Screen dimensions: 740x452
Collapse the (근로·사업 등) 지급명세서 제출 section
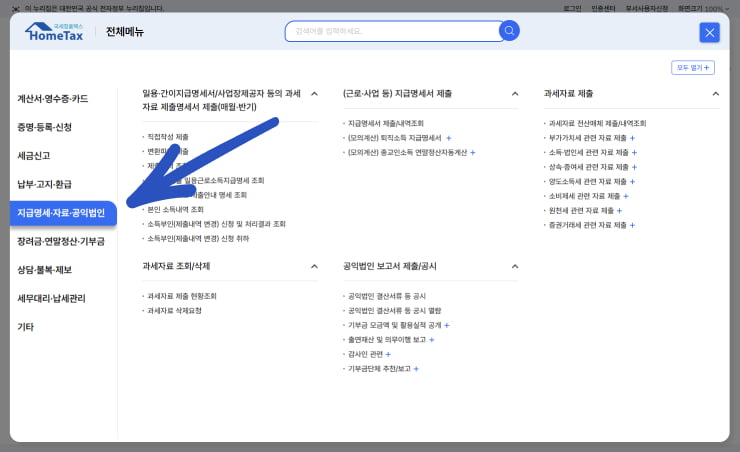tap(514, 93)
